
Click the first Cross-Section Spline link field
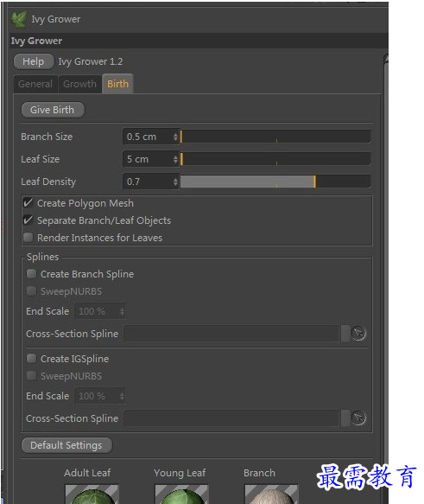tap(231, 334)
